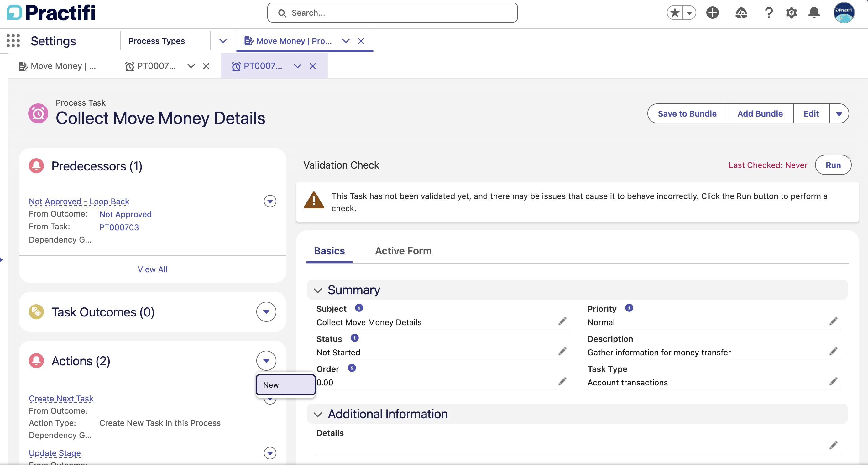This screenshot has height=465, width=868.
Task: Open the first PT0007... subtab chevron menu
Action: 191,66
